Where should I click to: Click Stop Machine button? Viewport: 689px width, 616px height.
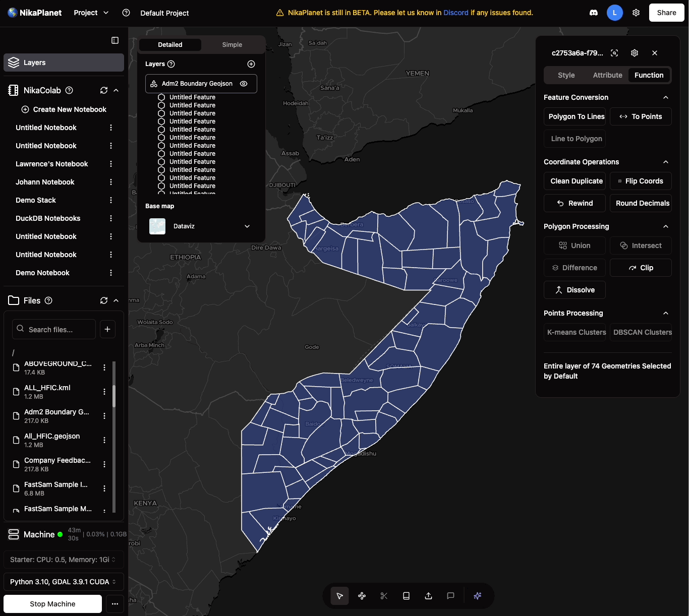click(52, 604)
